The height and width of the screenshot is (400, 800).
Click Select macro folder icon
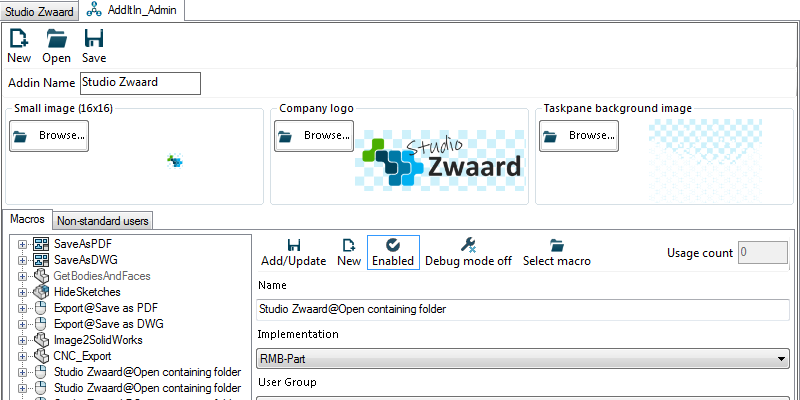557,245
